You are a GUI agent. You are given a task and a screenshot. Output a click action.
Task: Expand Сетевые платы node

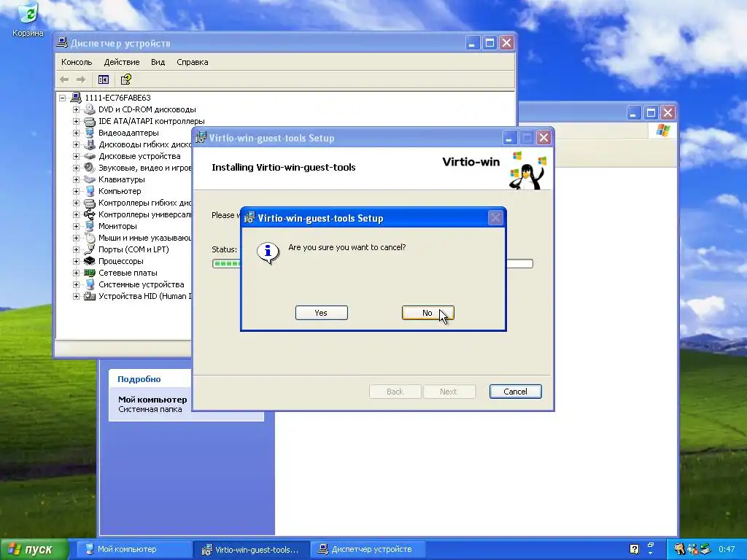tap(76, 273)
